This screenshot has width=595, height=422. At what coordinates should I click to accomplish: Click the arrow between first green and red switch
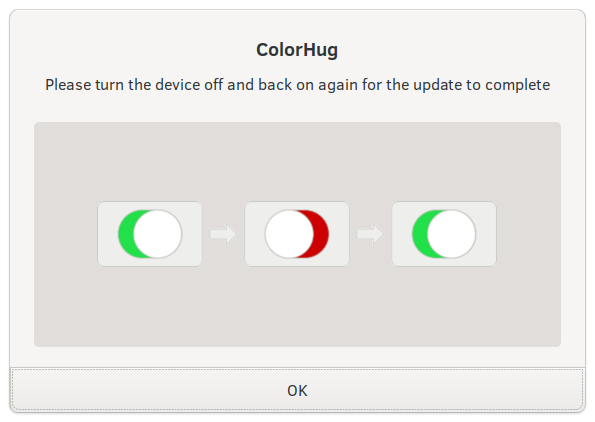point(223,234)
